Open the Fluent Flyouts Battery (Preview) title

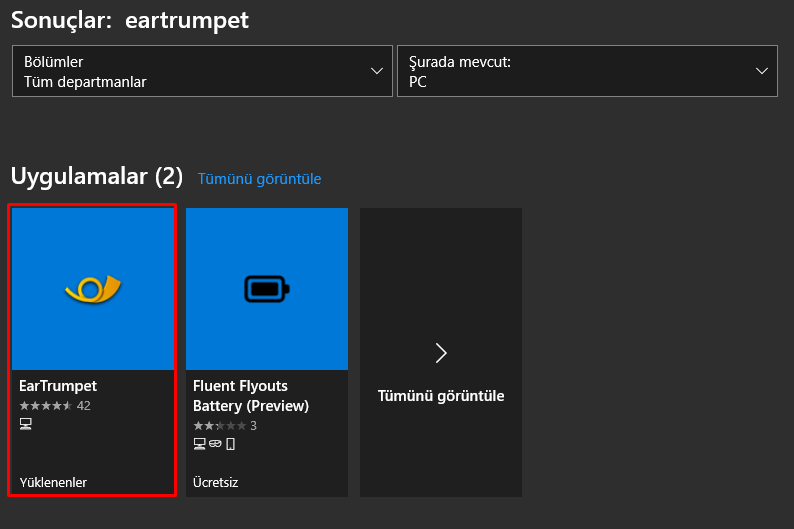pyautogui.click(x=251, y=396)
